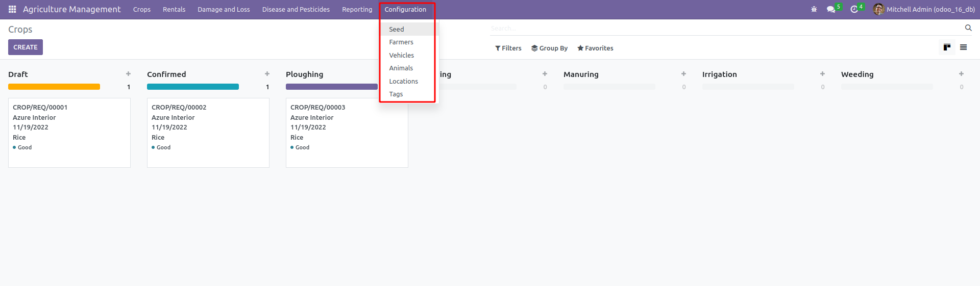This screenshot has height=286, width=980.
Task: Select Farmers from Configuration menu
Action: 401,42
